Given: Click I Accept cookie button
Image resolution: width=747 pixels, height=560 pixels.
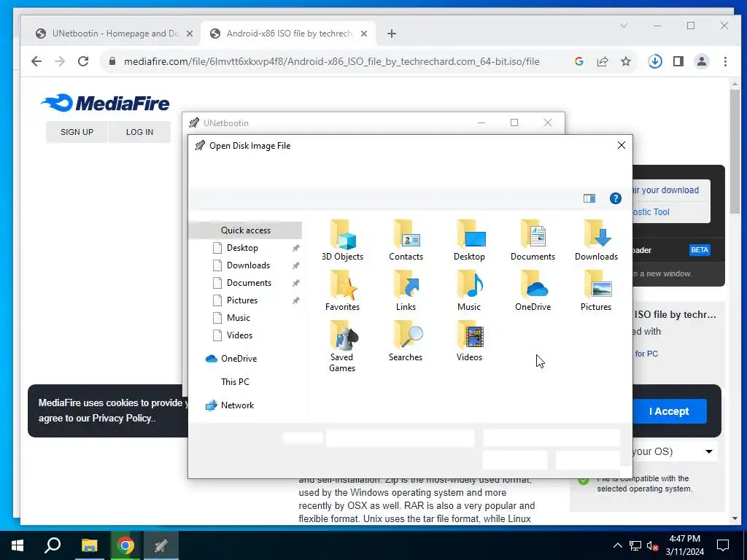Looking at the screenshot, I should (669, 411).
